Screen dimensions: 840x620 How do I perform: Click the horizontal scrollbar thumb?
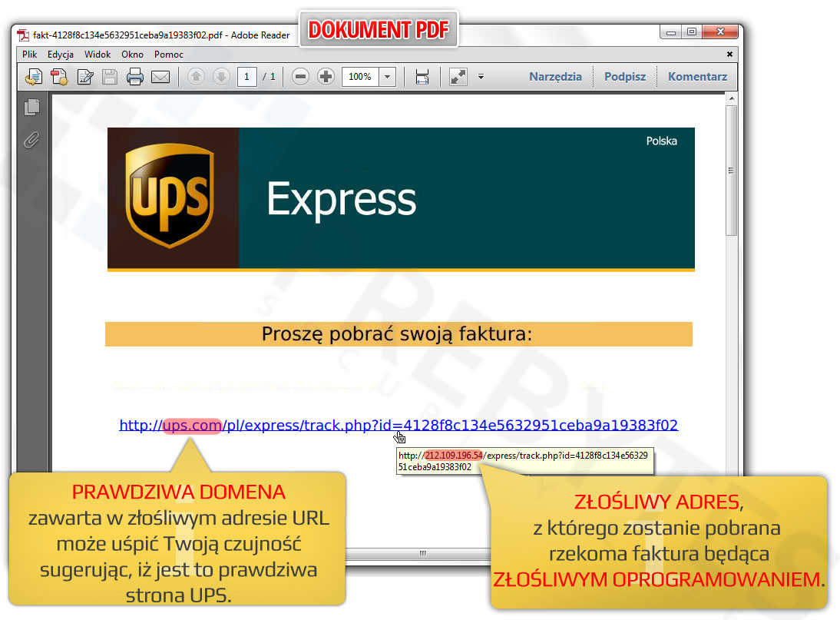coord(422,553)
